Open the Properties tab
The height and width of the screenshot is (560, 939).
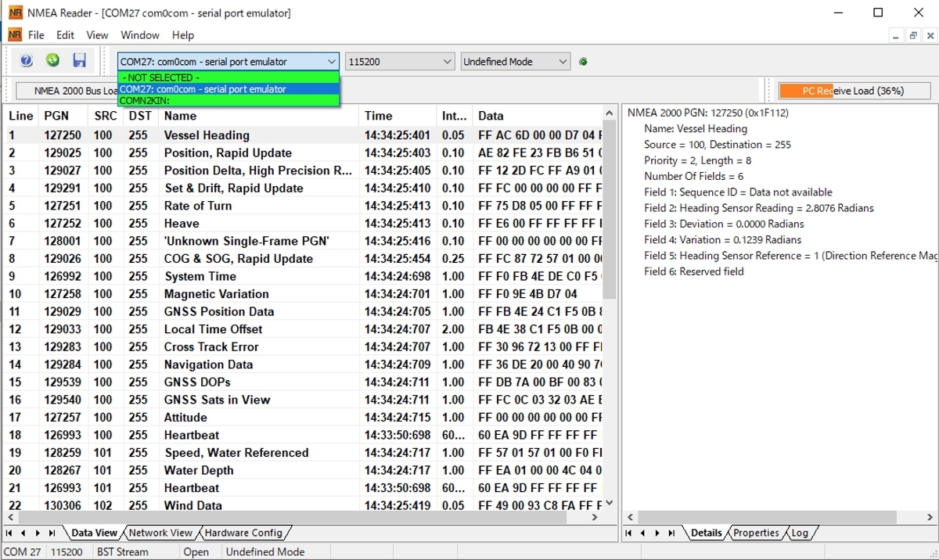(756, 533)
